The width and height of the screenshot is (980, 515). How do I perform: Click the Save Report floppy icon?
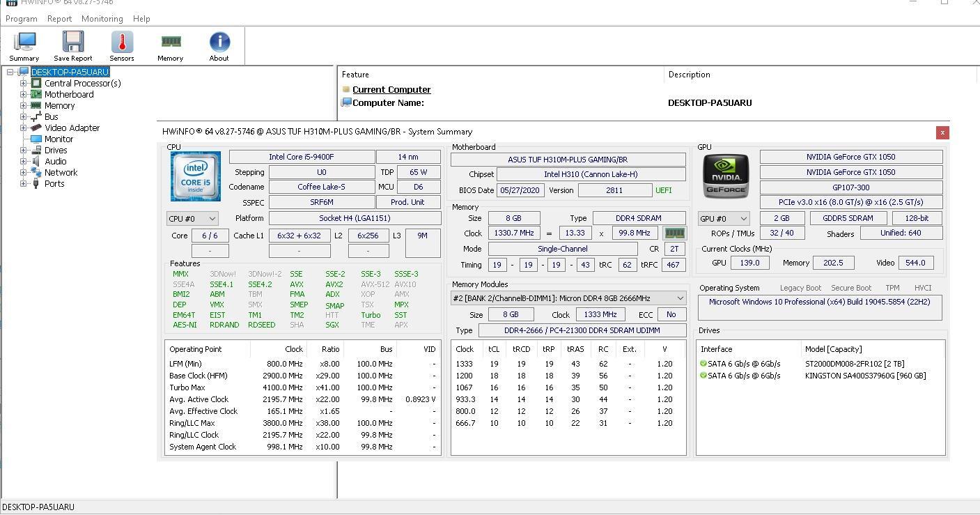pyautogui.click(x=72, y=42)
